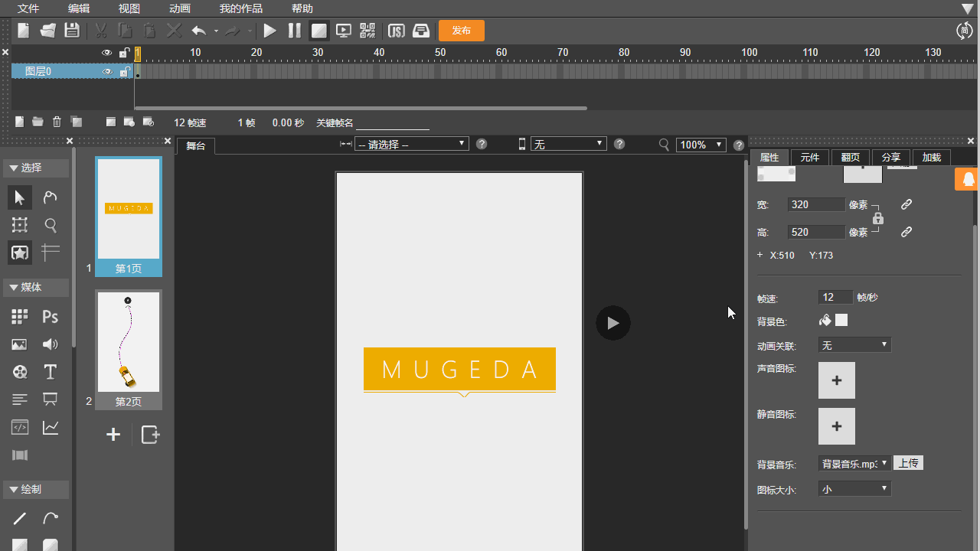Open the 100% zoom level dropdown
The image size is (980, 551).
(701, 145)
